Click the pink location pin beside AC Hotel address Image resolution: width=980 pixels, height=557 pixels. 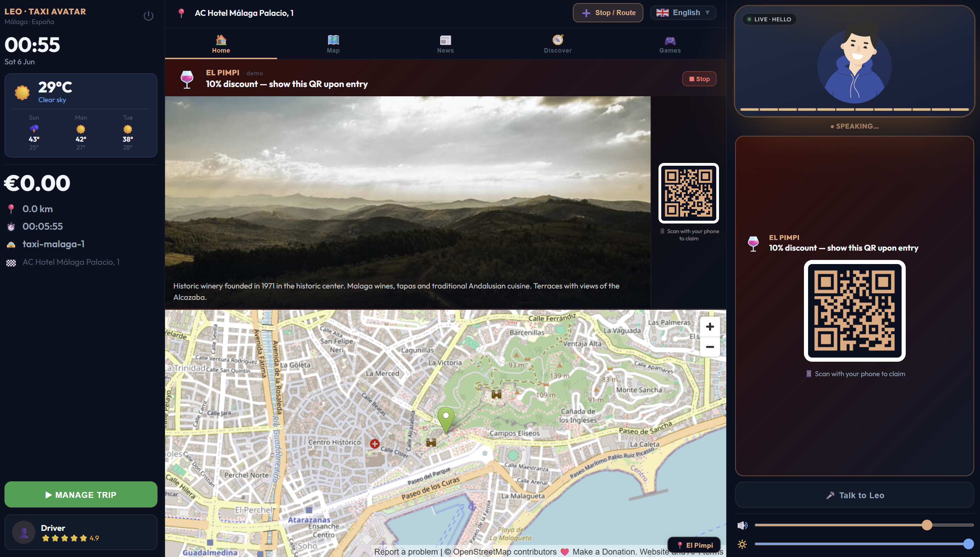(181, 13)
